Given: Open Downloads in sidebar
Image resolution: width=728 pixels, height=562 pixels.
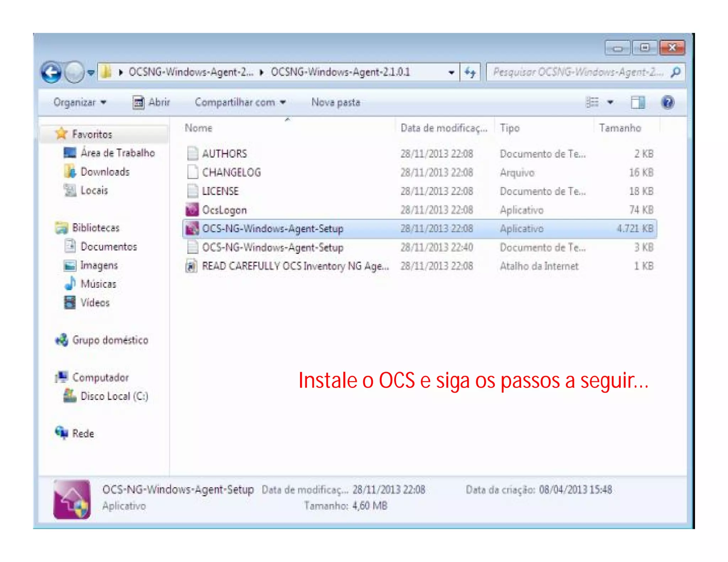Looking at the screenshot, I should 105,172.
